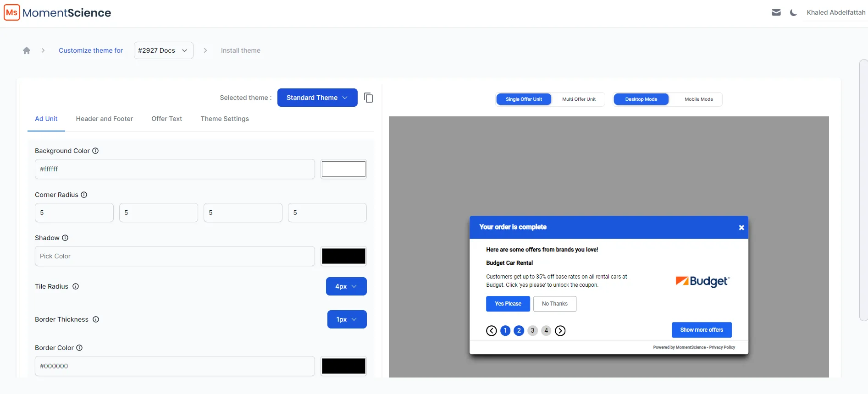Image resolution: width=868 pixels, height=394 pixels.
Task: Open the Header and Footer tab
Action: pyautogui.click(x=105, y=119)
